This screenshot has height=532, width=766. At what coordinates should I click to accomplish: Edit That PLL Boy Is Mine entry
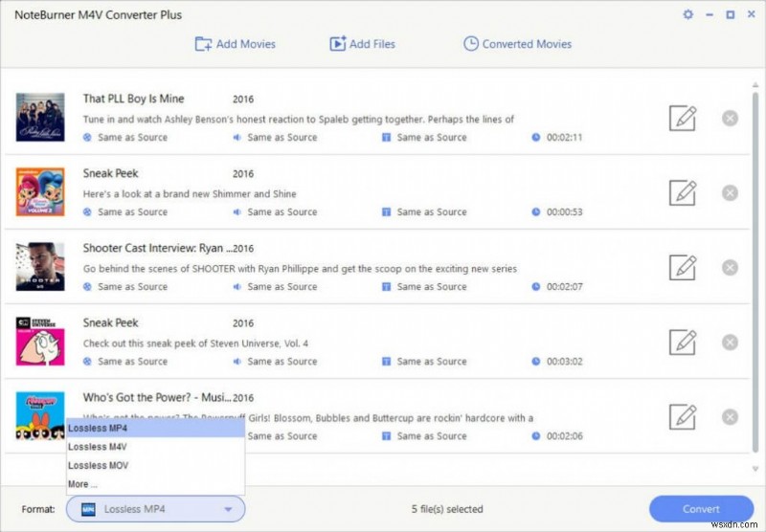click(682, 119)
